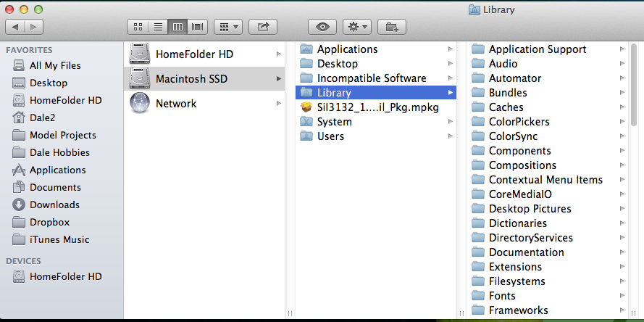The height and width of the screenshot is (322, 644).
Task: Open the Documentation folder
Action: [x=548, y=252]
